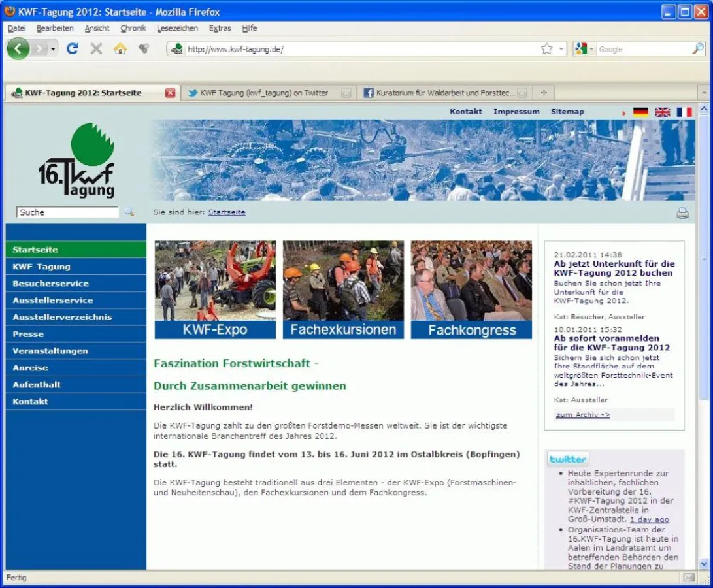This screenshot has width=713, height=588.
Task: Switch to the KWF Tagung Twitter tab
Action: click(260, 93)
